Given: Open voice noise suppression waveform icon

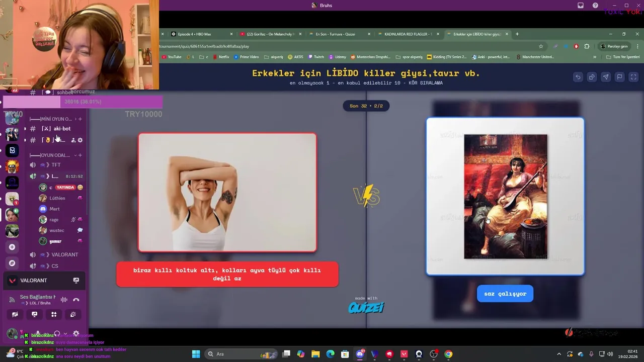Looking at the screenshot, I should point(64,300).
